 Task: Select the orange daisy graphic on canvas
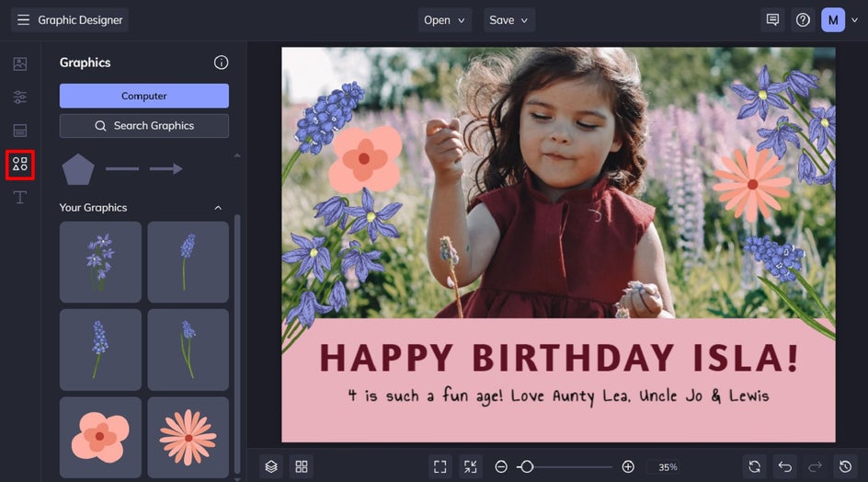point(752,185)
